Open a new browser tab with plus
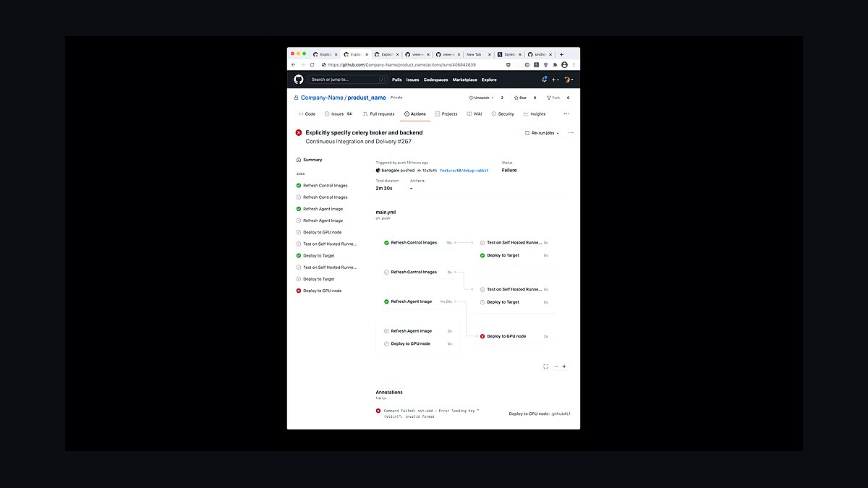868x488 pixels. click(x=561, y=54)
